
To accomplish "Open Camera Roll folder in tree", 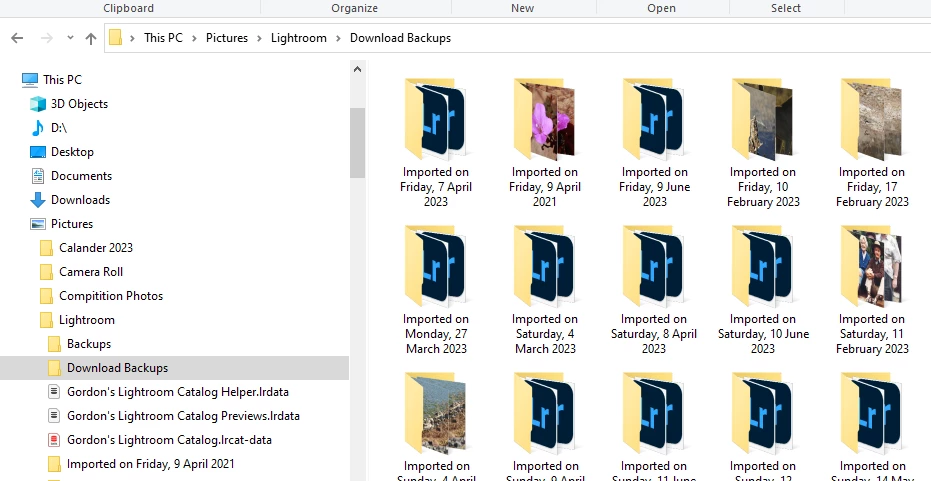I will 91,272.
